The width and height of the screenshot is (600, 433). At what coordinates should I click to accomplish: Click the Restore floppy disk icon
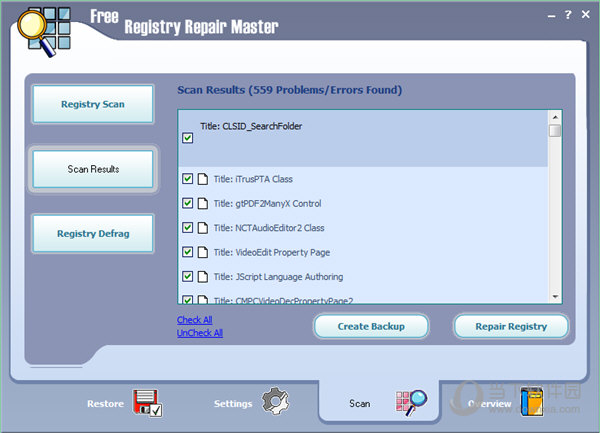148,403
